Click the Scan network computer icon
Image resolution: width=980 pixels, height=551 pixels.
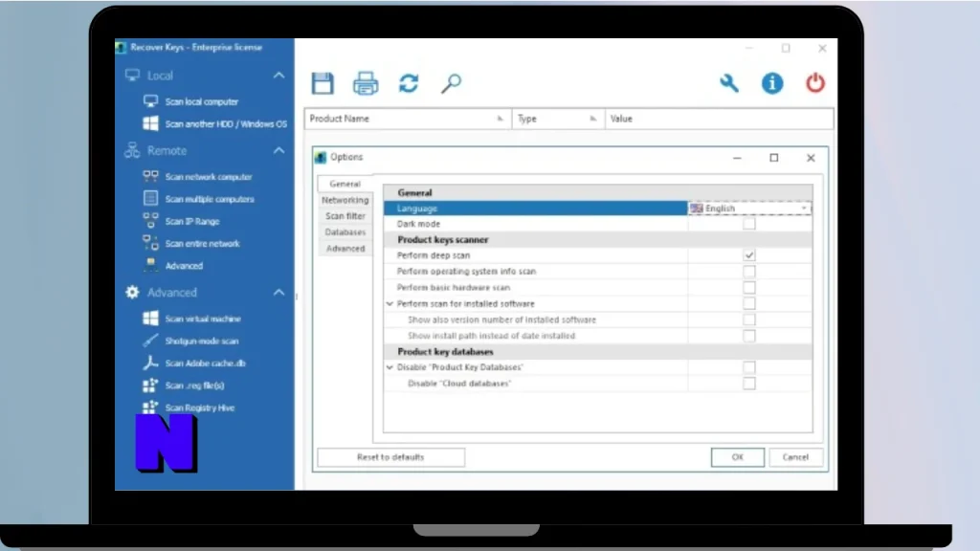coord(150,176)
